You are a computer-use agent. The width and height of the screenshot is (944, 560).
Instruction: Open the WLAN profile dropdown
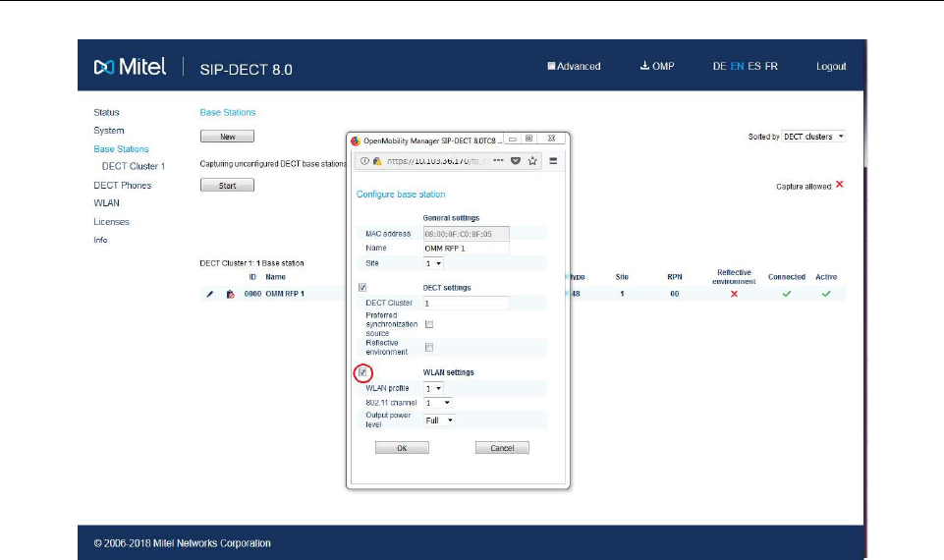coord(433,388)
